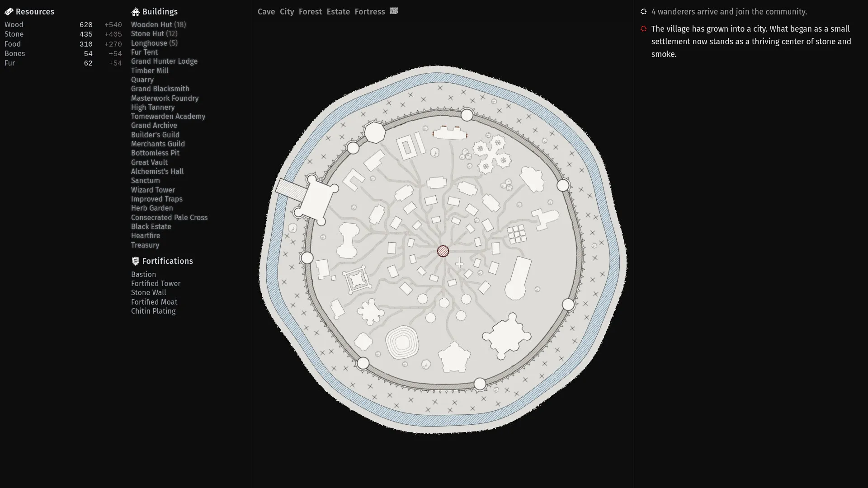Click Chitin Plating
The image size is (868, 488).
153,311
